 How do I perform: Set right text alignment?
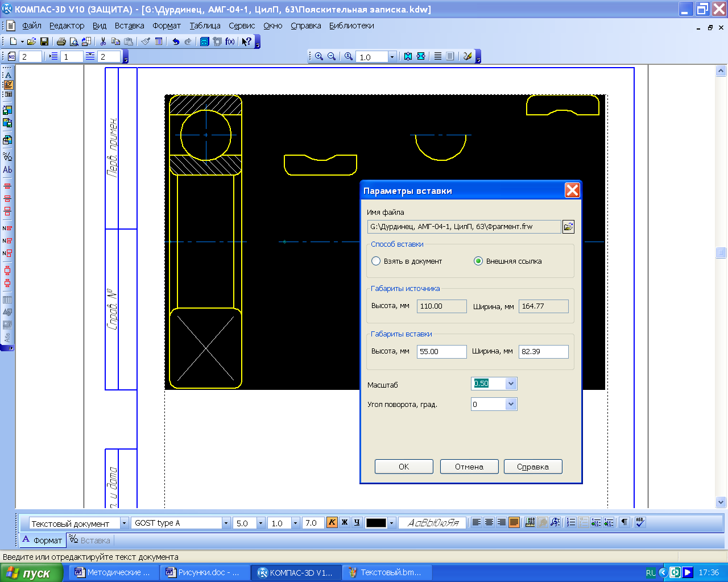click(502, 522)
